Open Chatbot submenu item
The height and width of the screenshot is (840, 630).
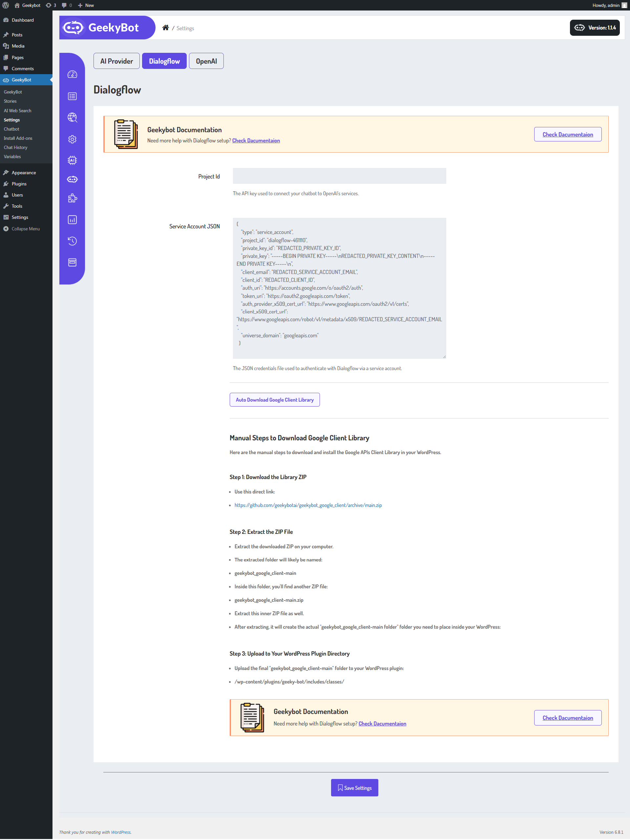(11, 129)
